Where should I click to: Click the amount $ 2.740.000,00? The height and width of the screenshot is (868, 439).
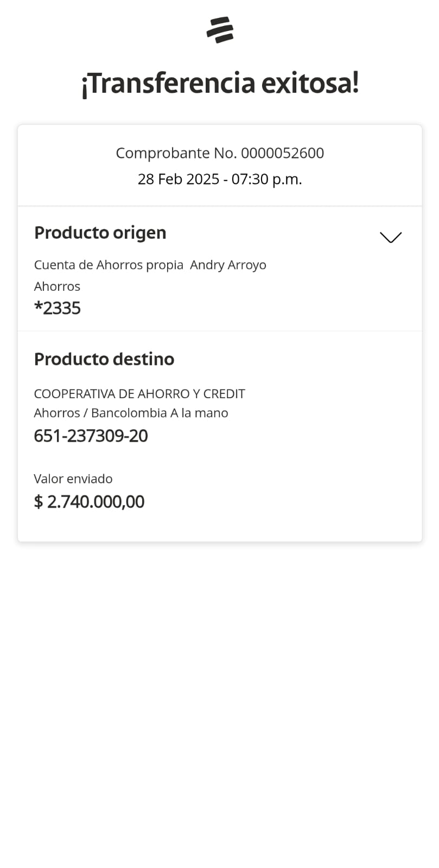click(x=89, y=501)
